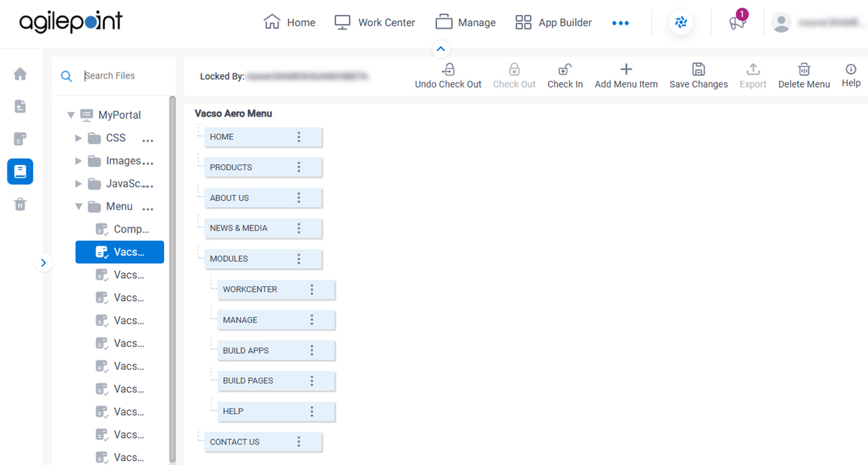Click Delete Menu
Viewport: 868px width, 465px height.
pos(804,76)
